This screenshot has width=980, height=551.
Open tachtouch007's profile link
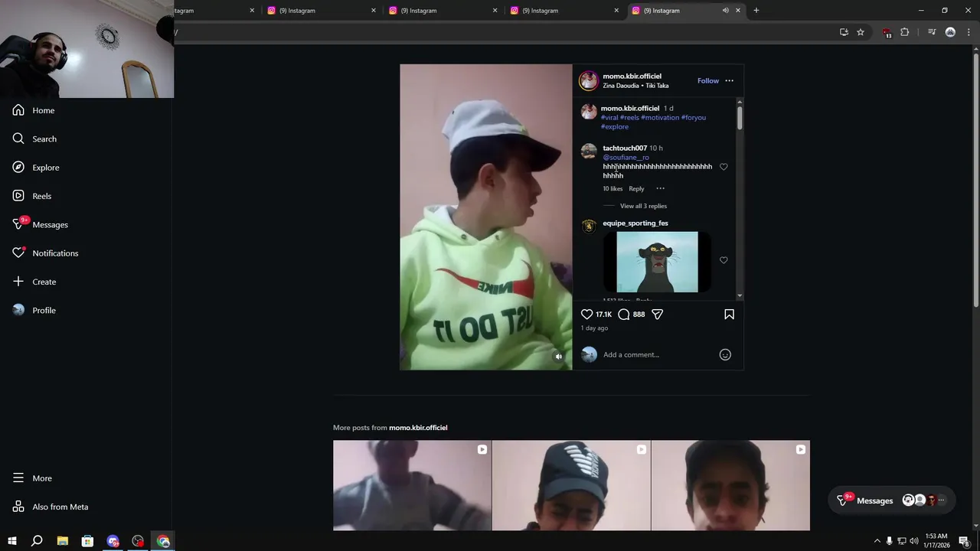625,148
